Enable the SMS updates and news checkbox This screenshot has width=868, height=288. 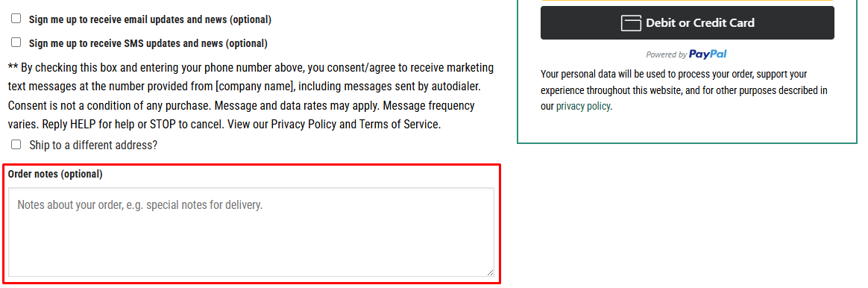[16, 42]
